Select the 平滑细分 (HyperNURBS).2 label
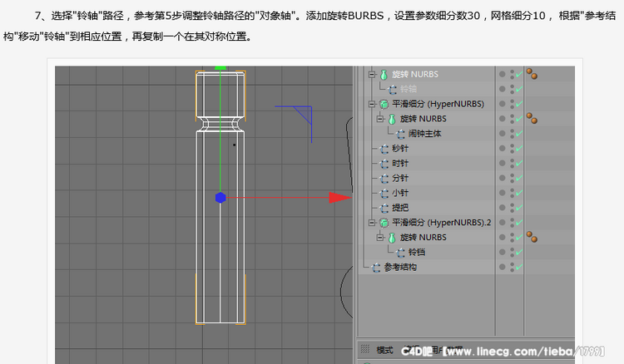Screen dimensions: 624x364 point(441,223)
